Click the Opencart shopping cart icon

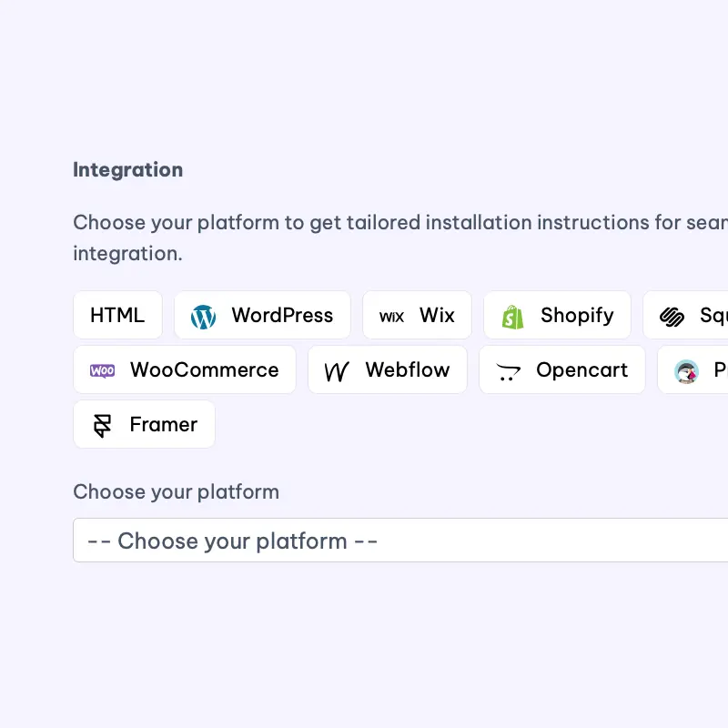pyautogui.click(x=508, y=371)
